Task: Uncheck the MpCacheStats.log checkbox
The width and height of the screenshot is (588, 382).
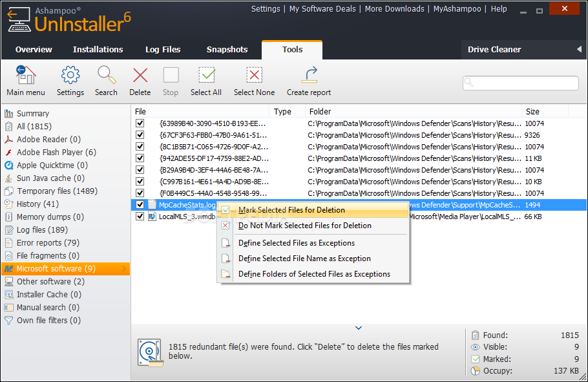Action: (x=140, y=205)
